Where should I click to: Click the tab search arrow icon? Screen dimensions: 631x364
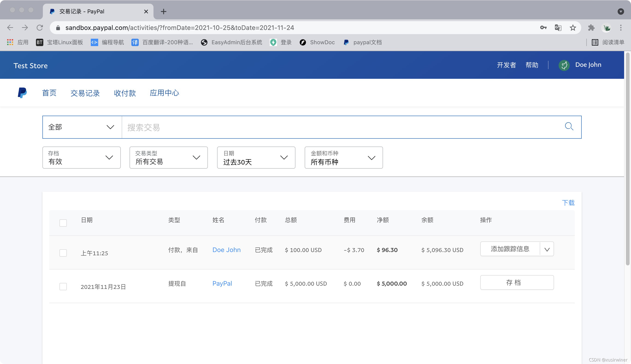[x=621, y=12]
